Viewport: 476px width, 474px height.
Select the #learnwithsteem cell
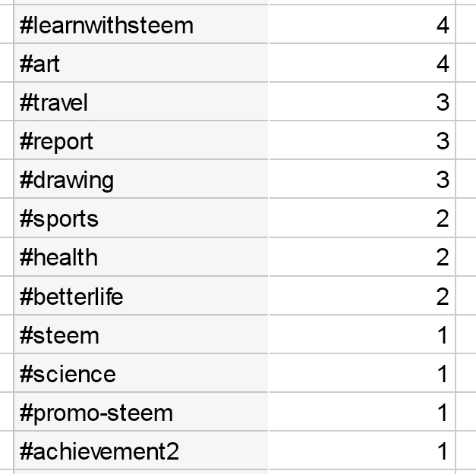pos(140,25)
